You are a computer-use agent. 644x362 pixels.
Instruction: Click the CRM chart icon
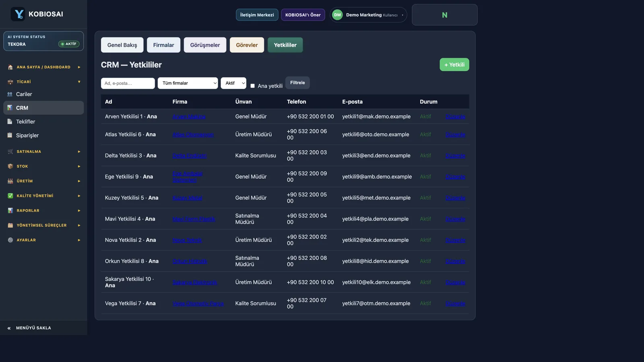pos(10,108)
